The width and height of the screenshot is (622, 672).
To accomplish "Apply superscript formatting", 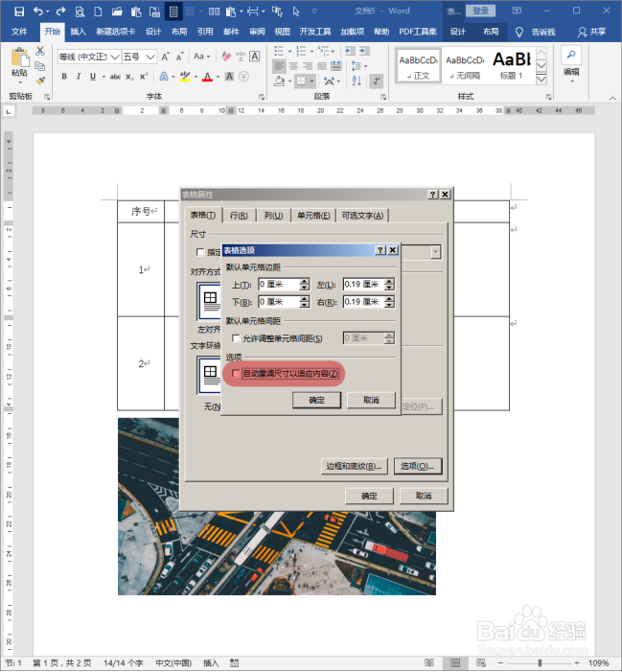I will click(x=144, y=77).
